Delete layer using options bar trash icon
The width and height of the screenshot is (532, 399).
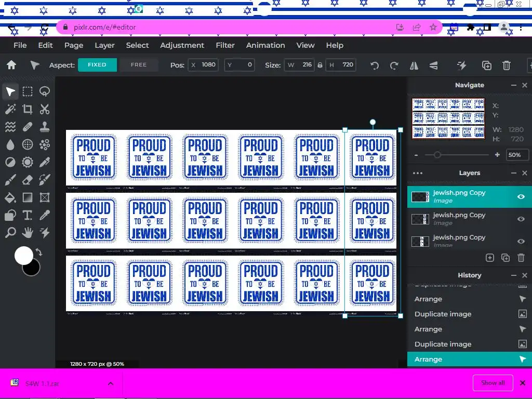(506, 65)
